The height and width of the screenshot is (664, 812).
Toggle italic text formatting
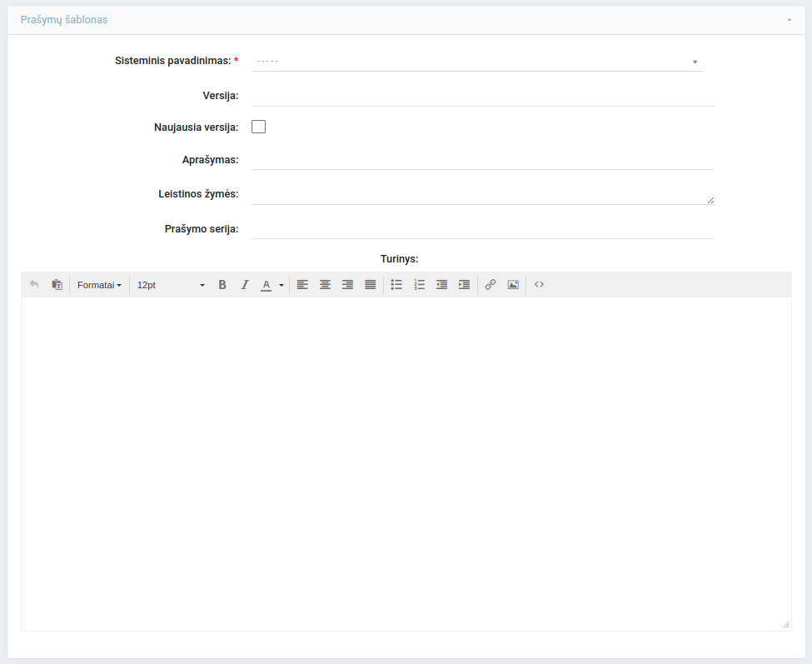coord(245,284)
